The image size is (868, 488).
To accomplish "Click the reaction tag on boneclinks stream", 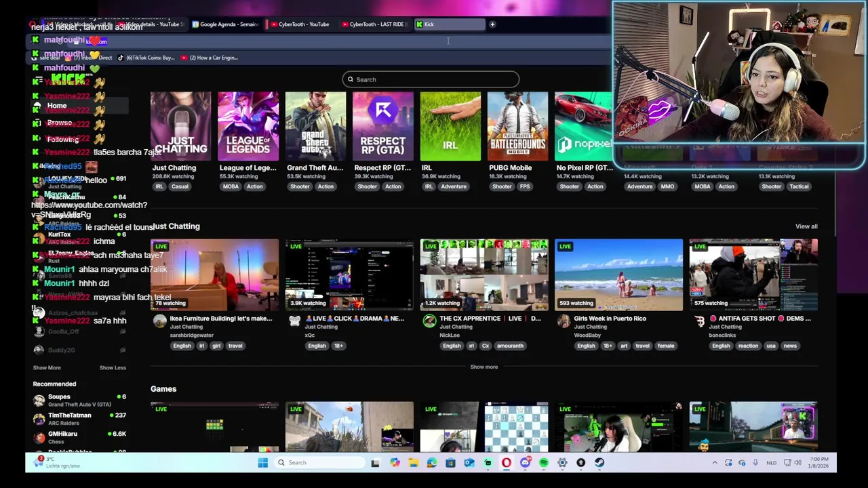I will 748,346.
